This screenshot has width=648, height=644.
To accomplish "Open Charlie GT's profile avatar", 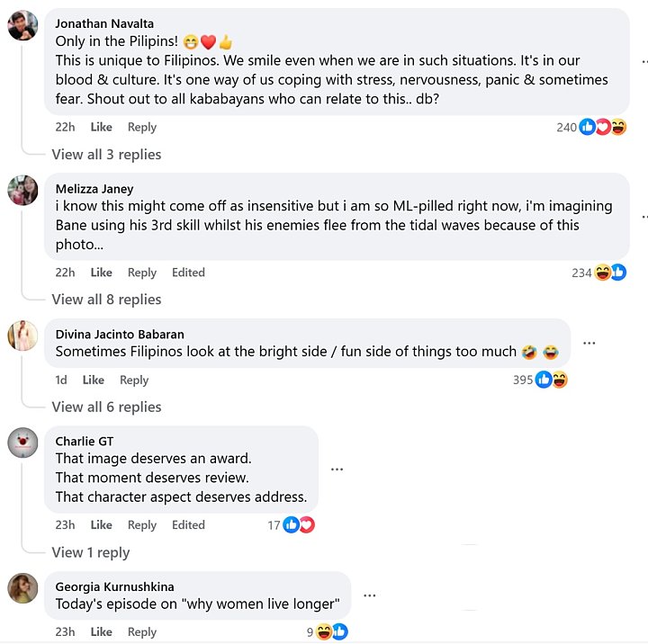I will click(x=22, y=443).
